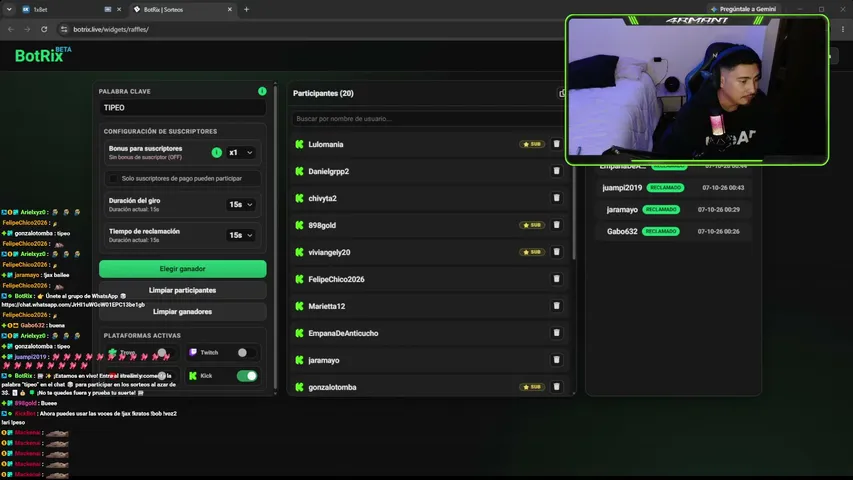Click RECLAMADO status for jaramayo
Viewport: 853px width, 480px height.
[661, 210]
